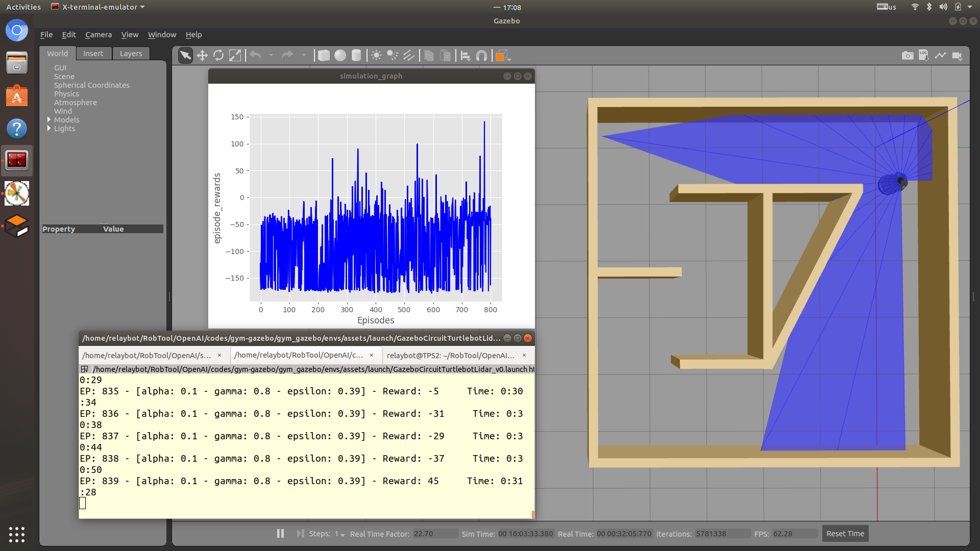Image resolution: width=980 pixels, height=551 pixels.
Task: Insert a box shape
Action: point(324,56)
